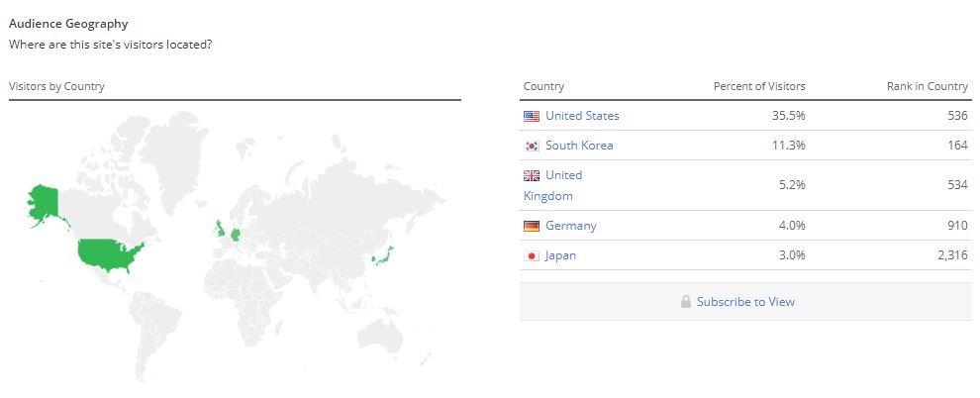Open the Japan country link

point(560,255)
